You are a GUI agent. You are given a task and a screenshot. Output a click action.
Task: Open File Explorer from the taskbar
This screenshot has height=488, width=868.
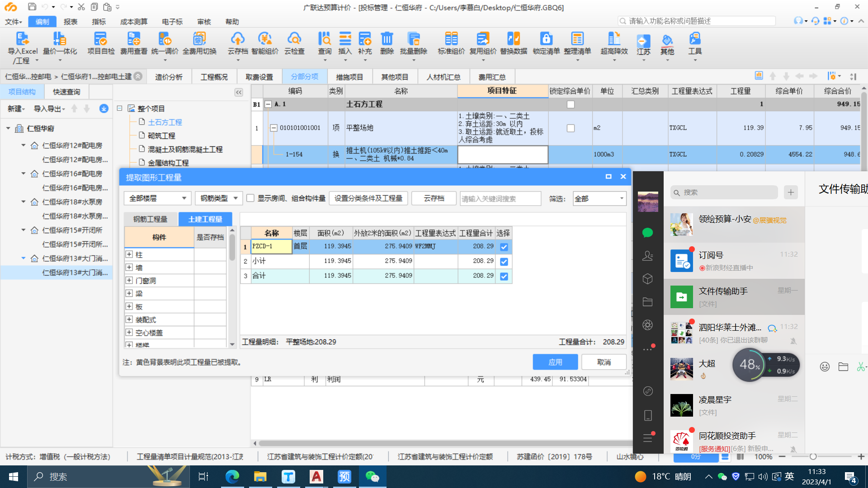pyautogui.click(x=260, y=477)
